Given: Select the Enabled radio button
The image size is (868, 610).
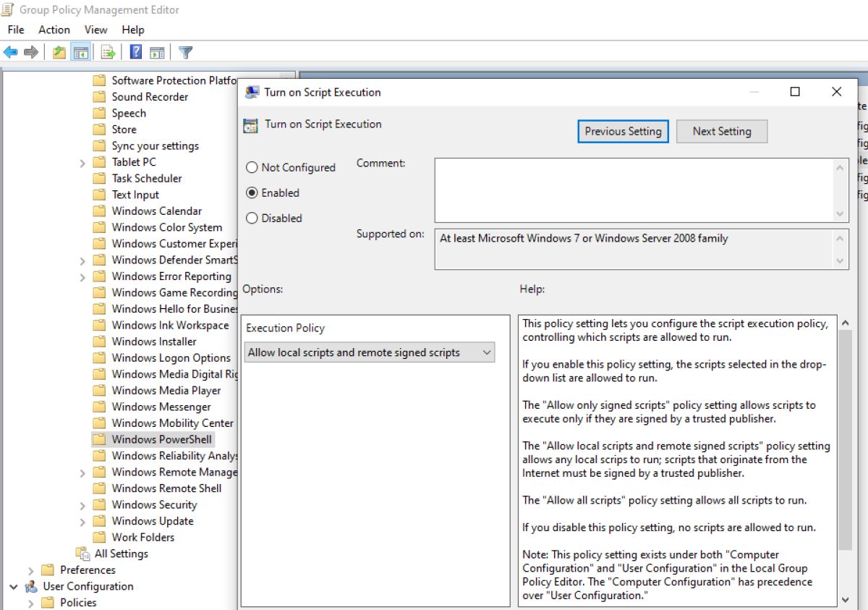Looking at the screenshot, I should tap(252, 192).
